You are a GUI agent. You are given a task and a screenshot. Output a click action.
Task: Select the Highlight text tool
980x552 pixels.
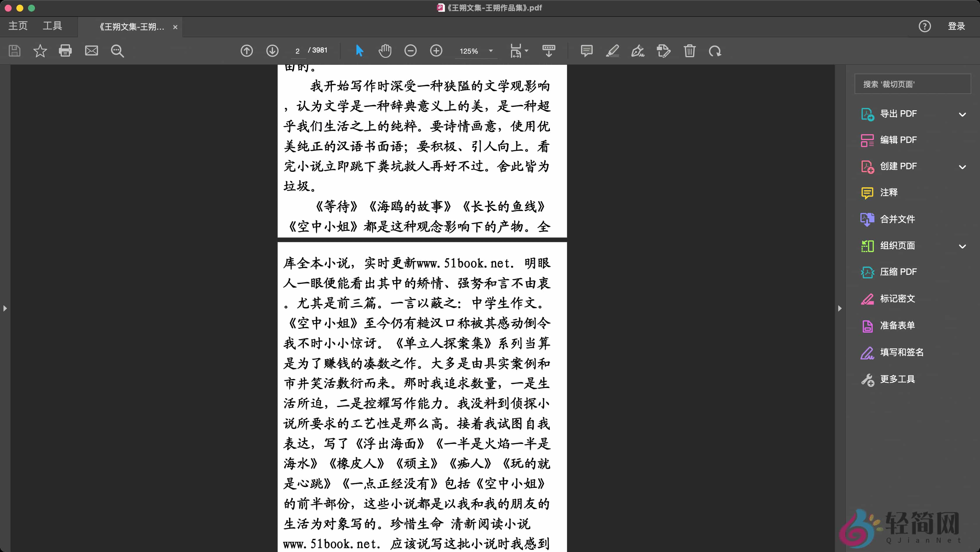point(612,50)
